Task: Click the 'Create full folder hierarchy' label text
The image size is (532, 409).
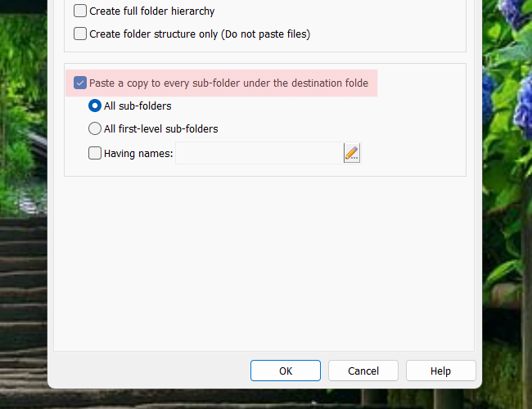Action: 151,11
